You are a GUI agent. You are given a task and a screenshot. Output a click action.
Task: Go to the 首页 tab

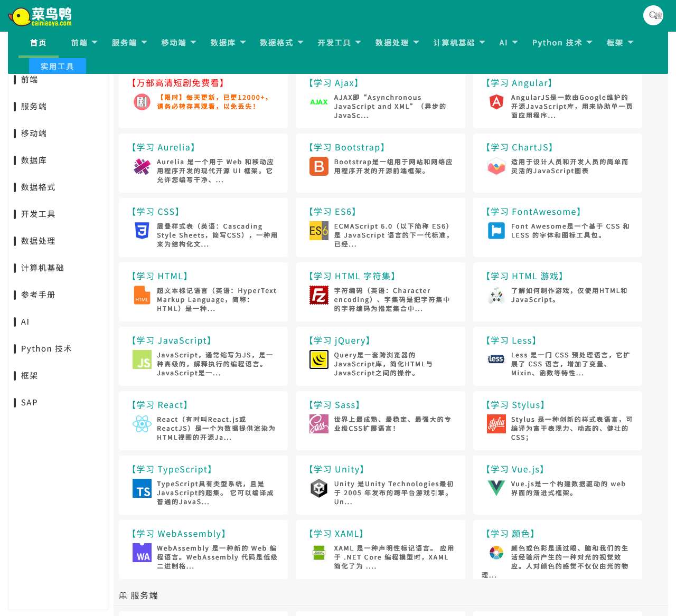click(x=39, y=43)
